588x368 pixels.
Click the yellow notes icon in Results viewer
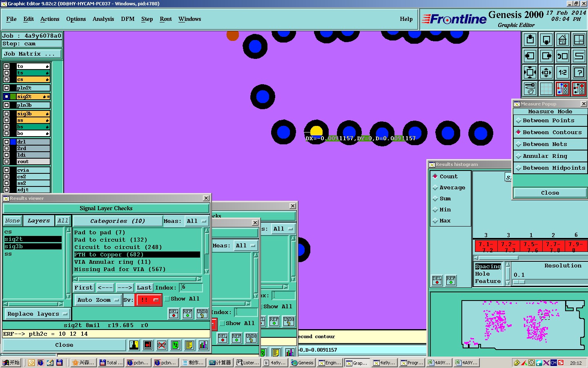tap(189, 345)
